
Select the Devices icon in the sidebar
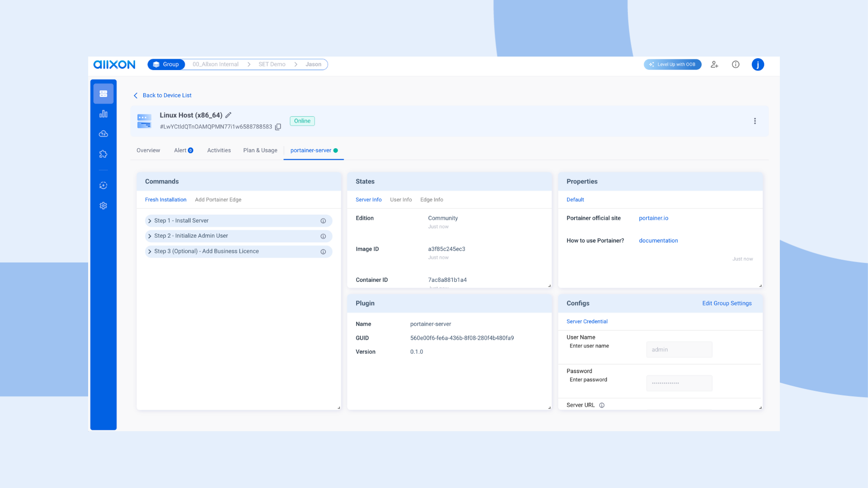(x=103, y=93)
